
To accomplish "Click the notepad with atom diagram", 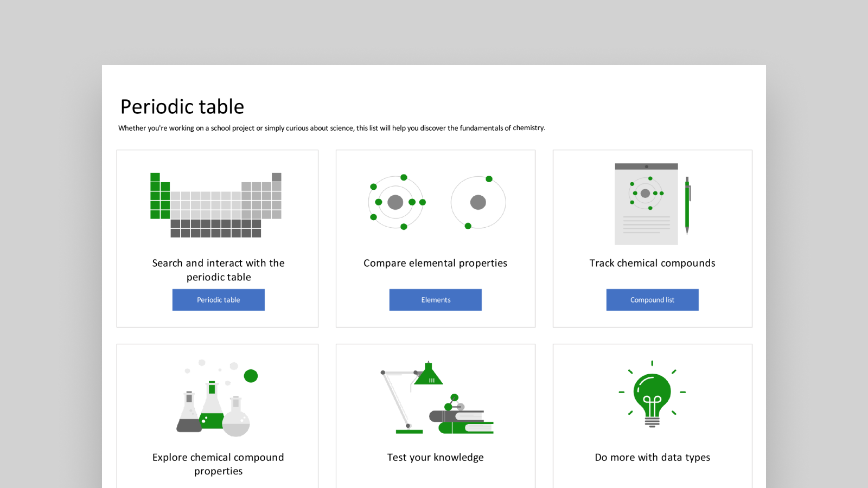I will click(646, 204).
